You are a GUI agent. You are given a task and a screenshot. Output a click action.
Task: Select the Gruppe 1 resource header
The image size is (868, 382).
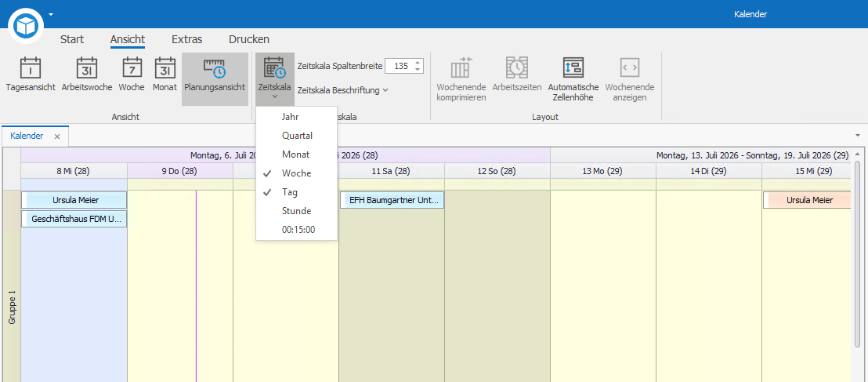(x=12, y=286)
